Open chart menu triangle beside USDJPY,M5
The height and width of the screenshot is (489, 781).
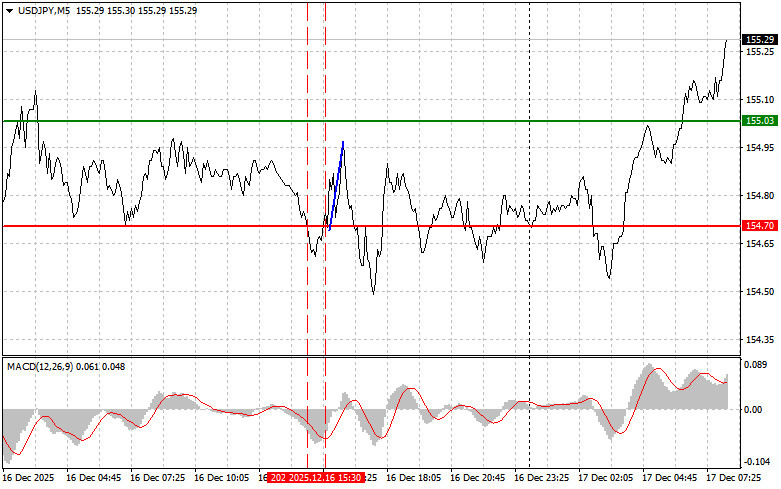(x=9, y=11)
